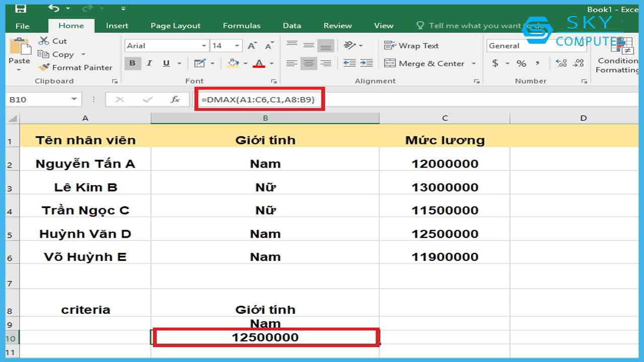Open the Merge & Center dropdown arrow
The image size is (644, 362).
[x=473, y=63]
